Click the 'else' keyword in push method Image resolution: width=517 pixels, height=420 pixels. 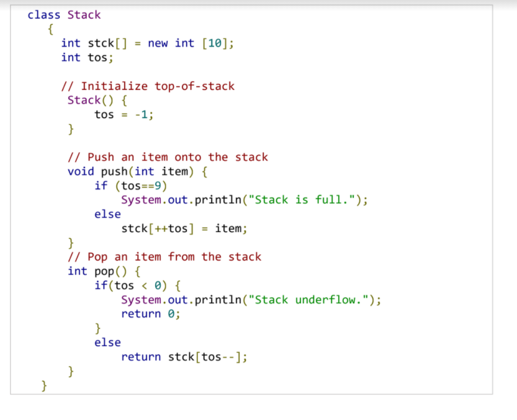[107, 214]
